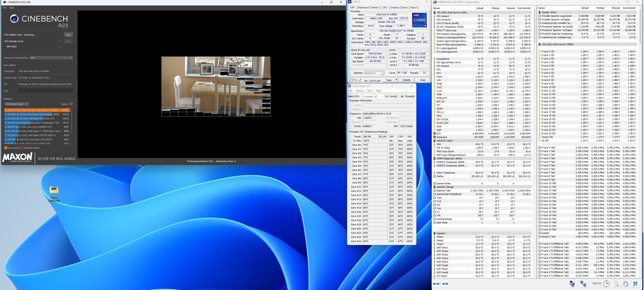Click Cinebench title bar app icon

click(4, 2)
